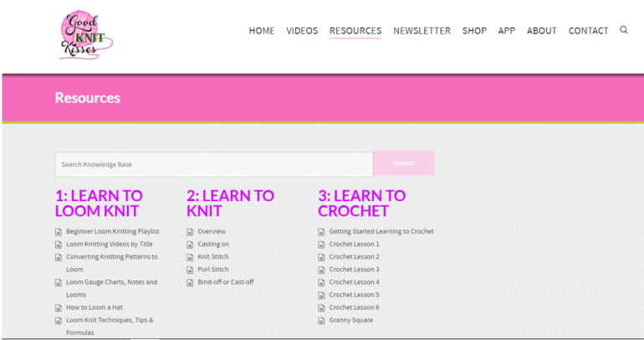644x340 pixels.
Task: Open Crochet Lesson 3 link
Action: 354,270
